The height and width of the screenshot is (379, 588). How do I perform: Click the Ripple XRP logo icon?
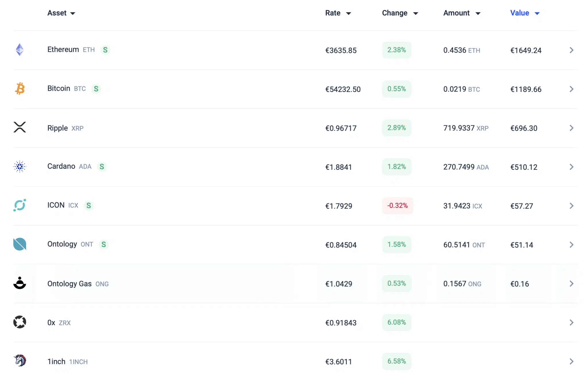tap(20, 127)
